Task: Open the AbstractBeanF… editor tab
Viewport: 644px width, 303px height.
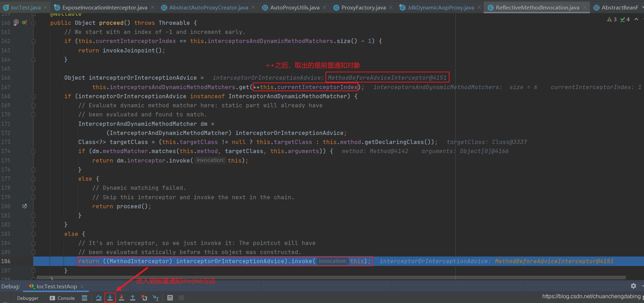Action: tap(616, 7)
